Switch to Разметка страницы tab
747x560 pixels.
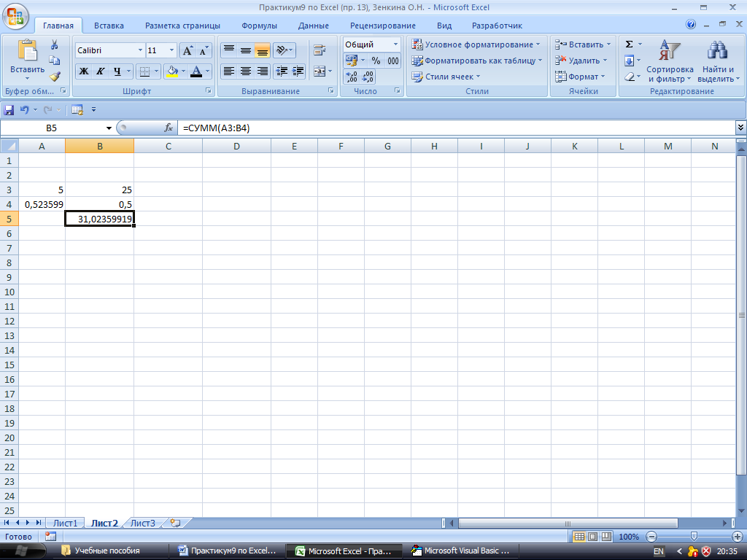[x=182, y=26]
